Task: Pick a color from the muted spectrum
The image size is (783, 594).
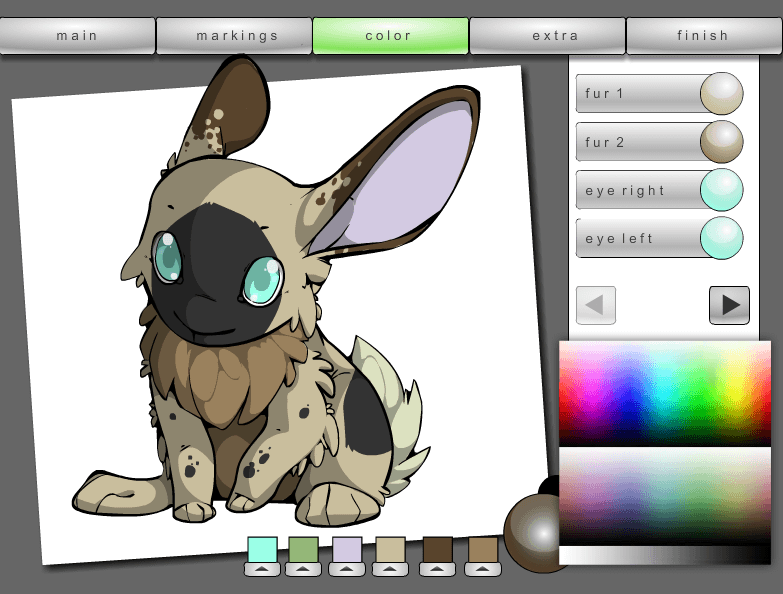Action: pos(665,496)
